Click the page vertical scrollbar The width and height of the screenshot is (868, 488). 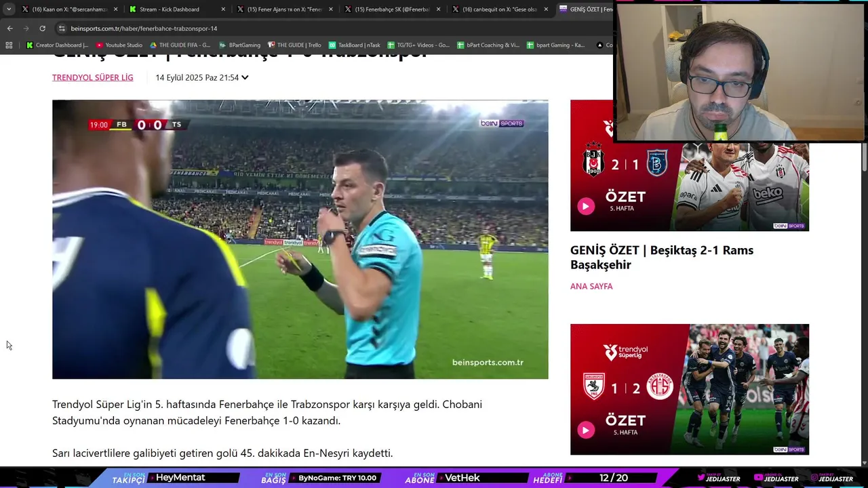[x=864, y=156]
